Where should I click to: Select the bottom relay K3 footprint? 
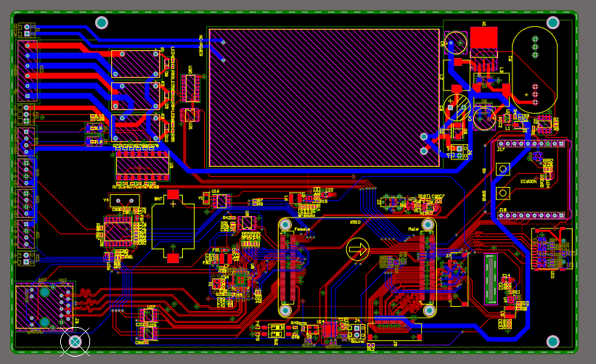[x=135, y=128]
